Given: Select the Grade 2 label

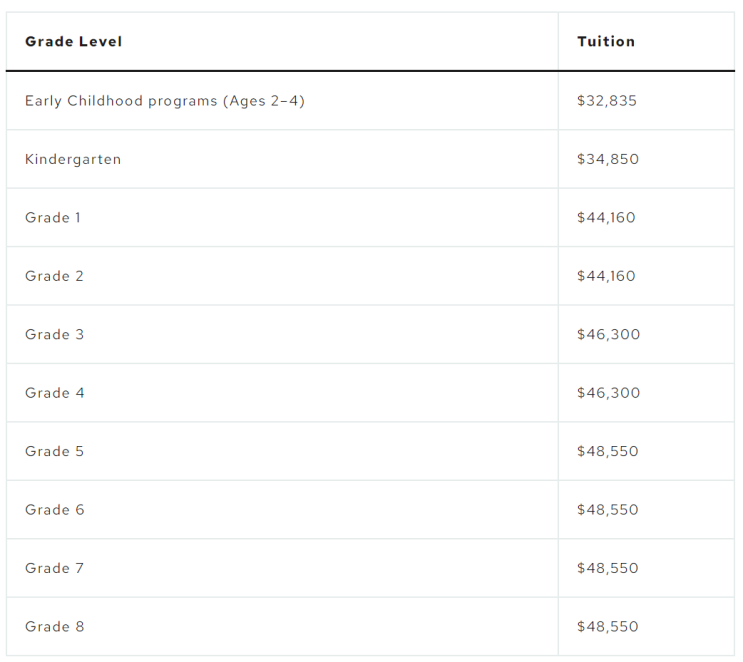Looking at the screenshot, I should click(54, 276).
